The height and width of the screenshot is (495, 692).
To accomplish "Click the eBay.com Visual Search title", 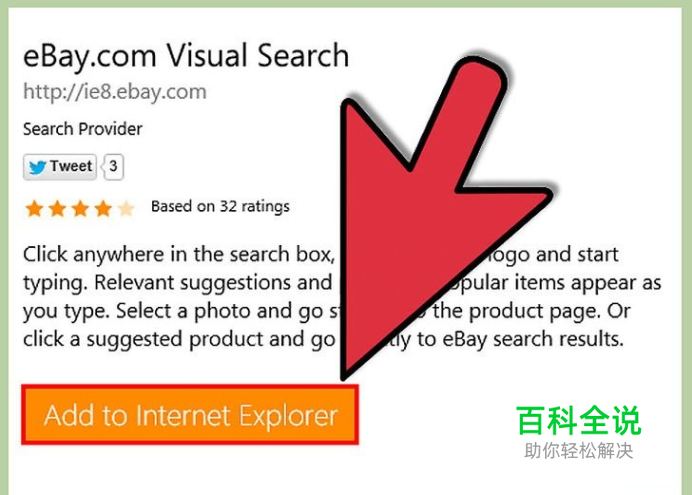I will point(186,56).
